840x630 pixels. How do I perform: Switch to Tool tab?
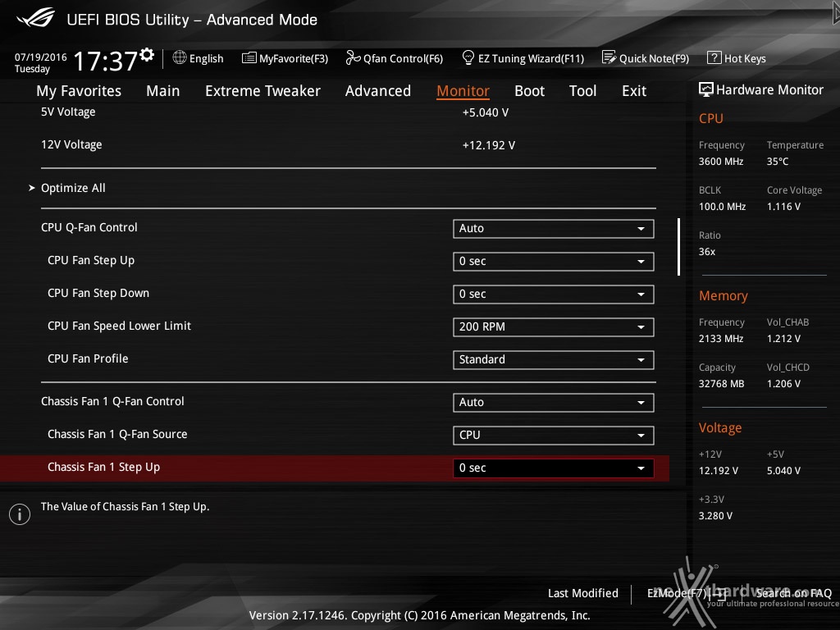coord(582,91)
